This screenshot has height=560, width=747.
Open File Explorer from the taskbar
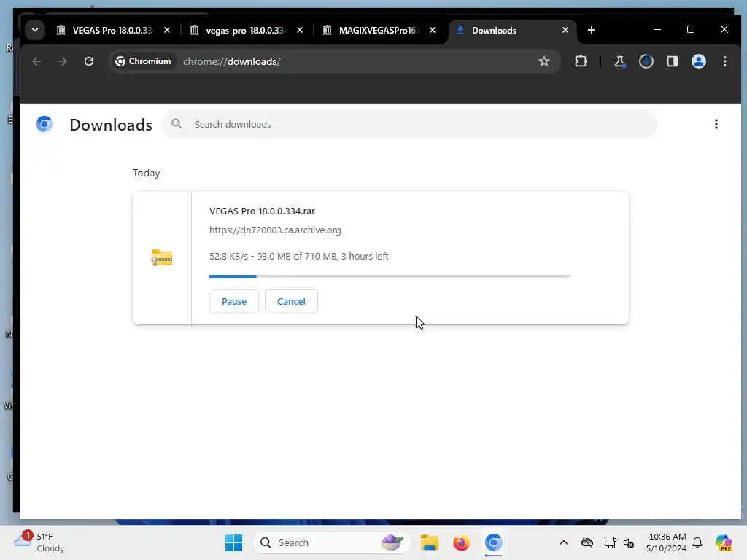coord(429,542)
